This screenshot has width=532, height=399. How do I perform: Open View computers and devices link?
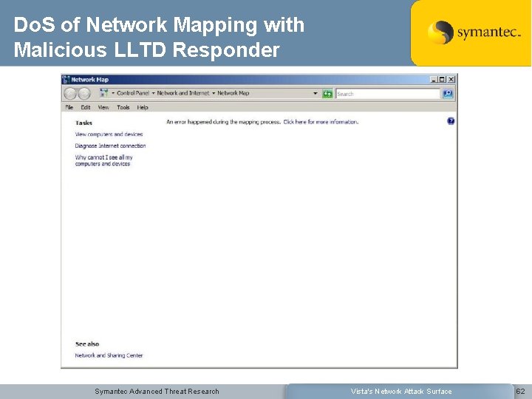click(x=109, y=134)
